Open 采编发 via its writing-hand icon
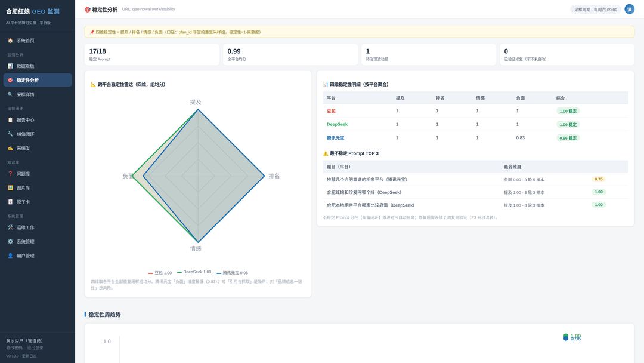 click(10, 148)
